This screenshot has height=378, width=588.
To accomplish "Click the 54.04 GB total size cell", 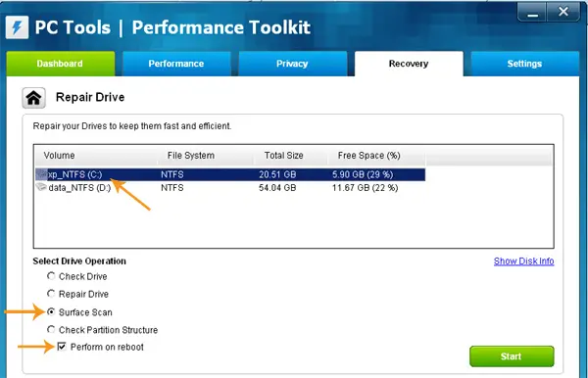I will tap(277, 188).
